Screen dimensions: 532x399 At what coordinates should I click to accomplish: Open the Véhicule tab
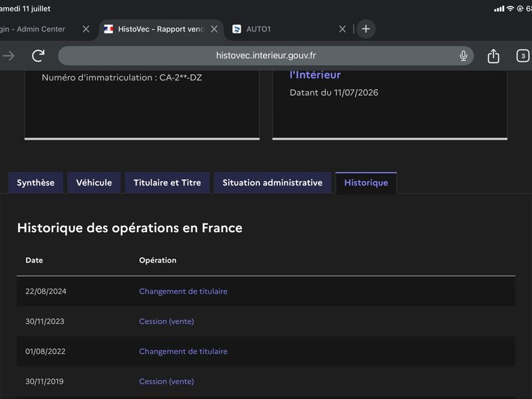pos(94,183)
